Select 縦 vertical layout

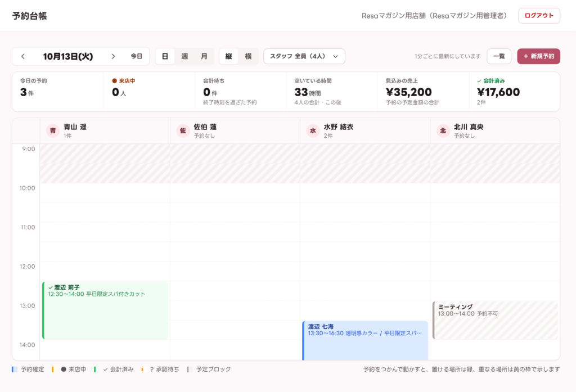tap(228, 56)
